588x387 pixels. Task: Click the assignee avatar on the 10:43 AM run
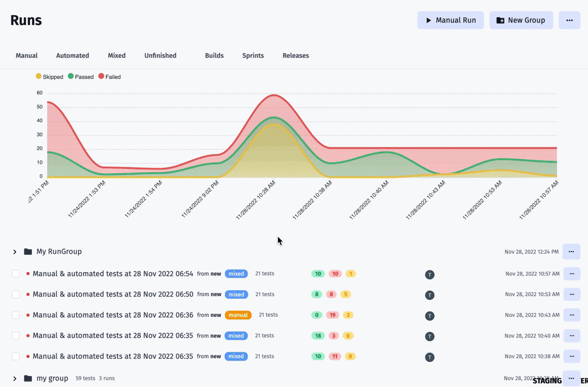point(430,316)
